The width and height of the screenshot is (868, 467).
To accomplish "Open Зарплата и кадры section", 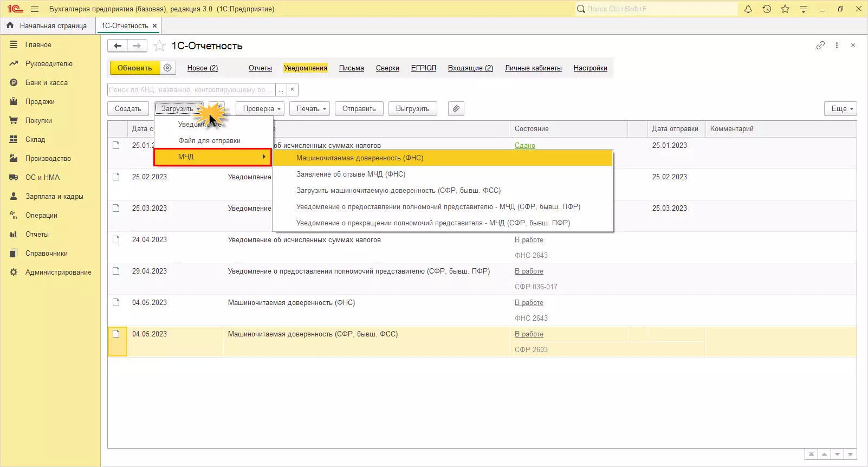I will click(54, 197).
